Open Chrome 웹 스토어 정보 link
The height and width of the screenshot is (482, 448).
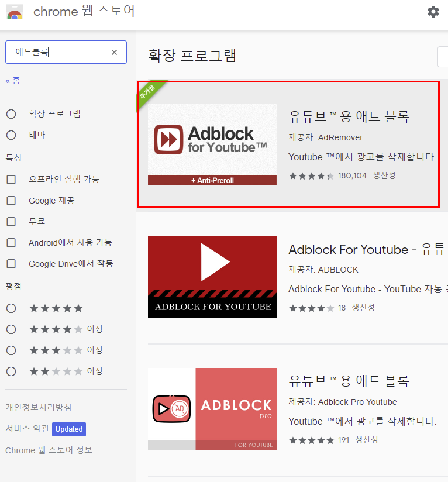[x=49, y=450]
